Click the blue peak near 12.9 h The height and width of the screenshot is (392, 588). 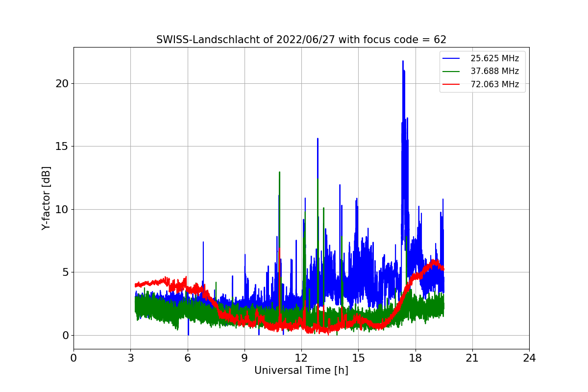tap(318, 139)
